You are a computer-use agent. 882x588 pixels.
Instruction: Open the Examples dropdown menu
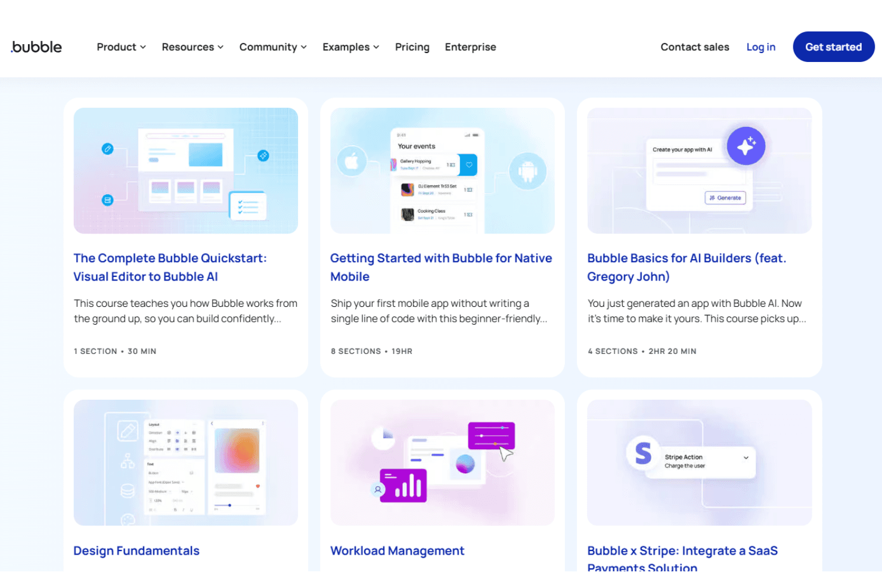(x=351, y=47)
